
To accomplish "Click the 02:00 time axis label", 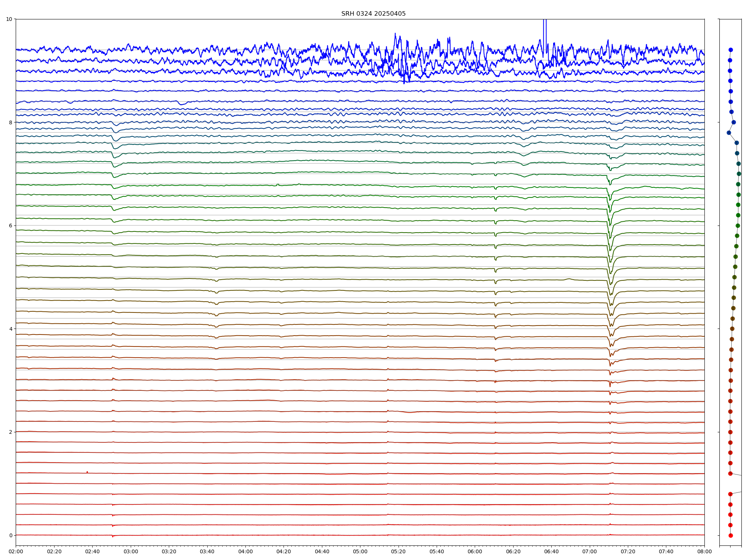I will coord(16,551).
